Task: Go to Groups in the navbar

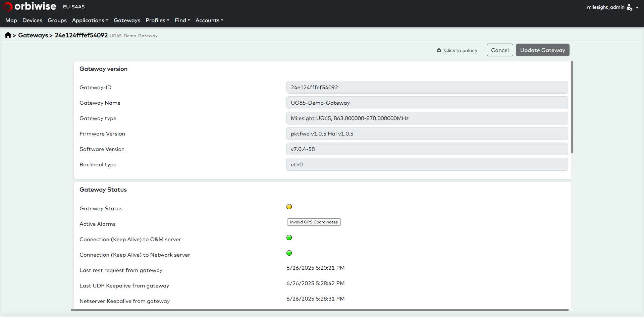Action: pos(57,20)
